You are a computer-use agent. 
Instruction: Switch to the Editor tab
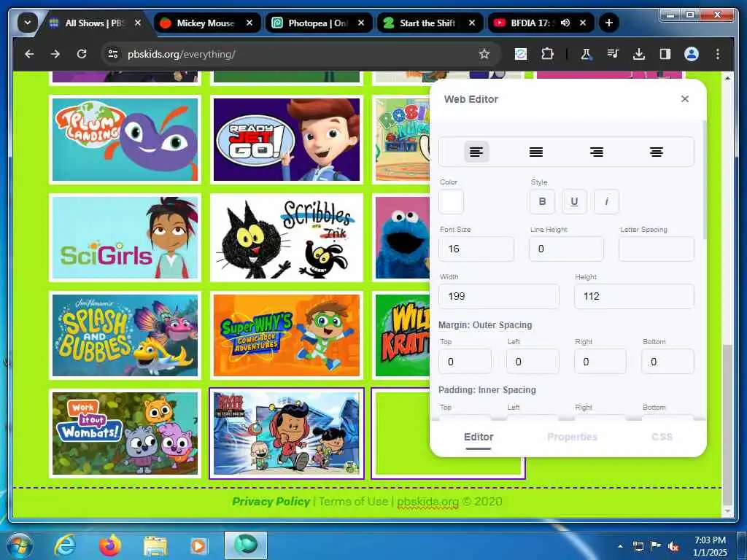(479, 437)
